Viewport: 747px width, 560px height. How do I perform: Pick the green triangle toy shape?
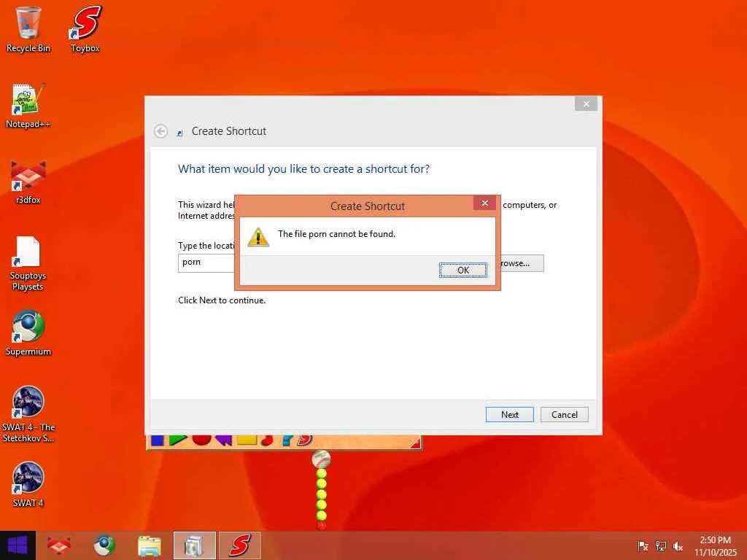(x=178, y=440)
